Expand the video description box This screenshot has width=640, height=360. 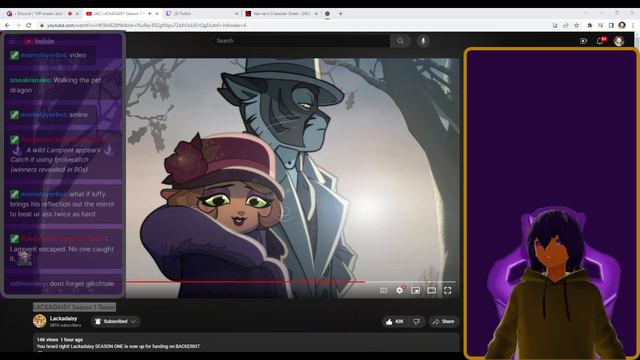coord(246,343)
